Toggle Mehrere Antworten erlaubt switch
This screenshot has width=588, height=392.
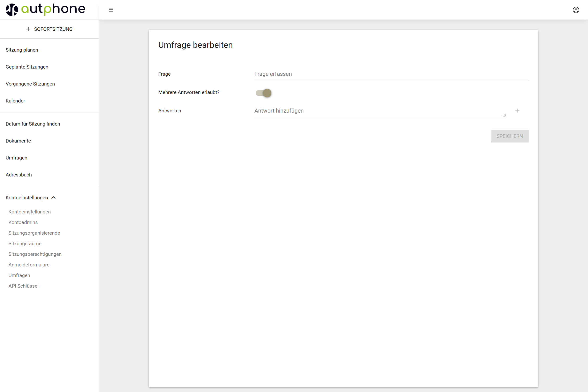[x=264, y=93]
